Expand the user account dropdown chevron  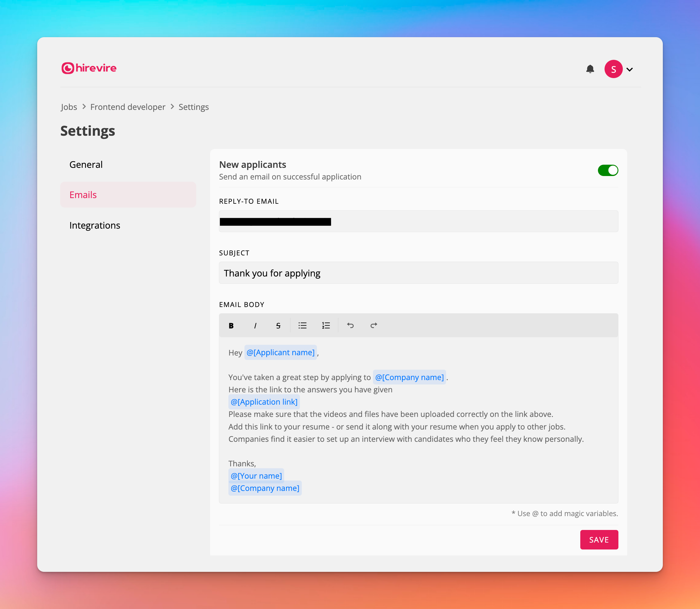630,70
